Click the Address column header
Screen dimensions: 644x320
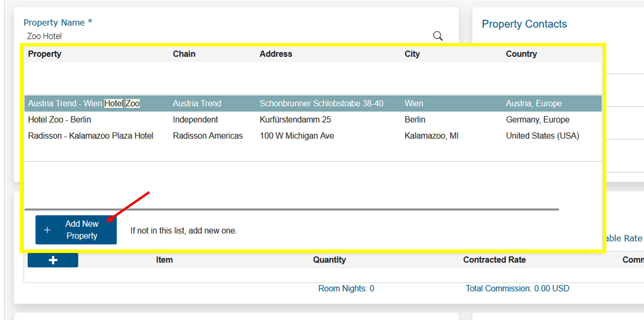point(276,54)
